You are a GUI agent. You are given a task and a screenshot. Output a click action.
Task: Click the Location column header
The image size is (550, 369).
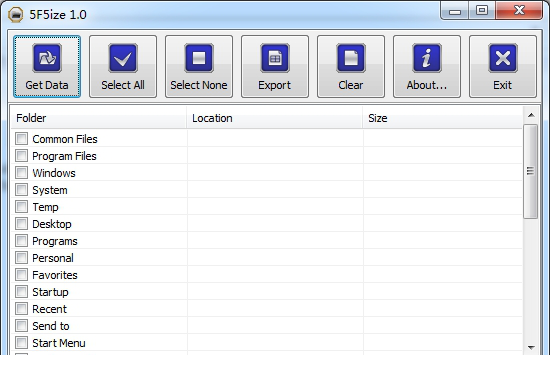(x=275, y=118)
